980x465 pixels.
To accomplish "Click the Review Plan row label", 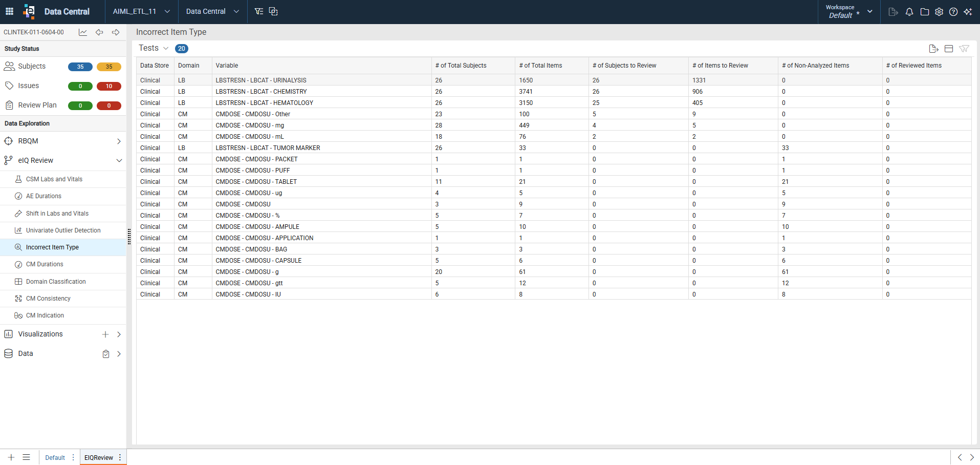I will [x=37, y=105].
